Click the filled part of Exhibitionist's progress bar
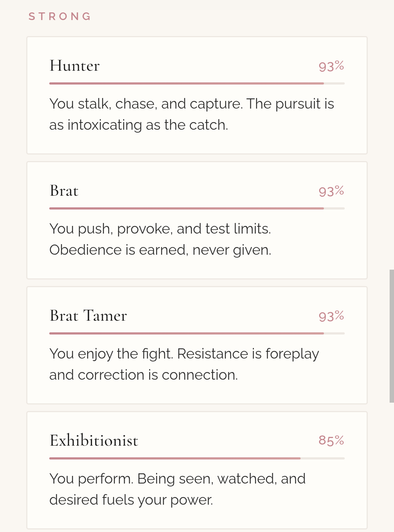Image resolution: width=394 pixels, height=532 pixels. point(175,458)
